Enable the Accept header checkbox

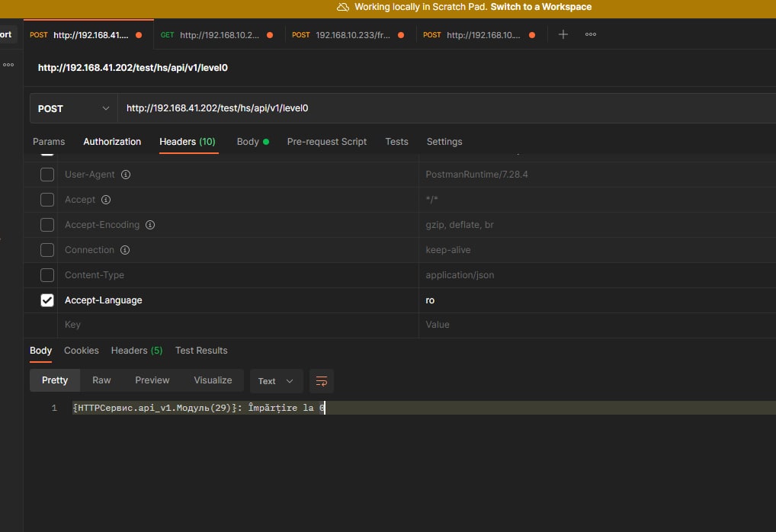coord(47,200)
